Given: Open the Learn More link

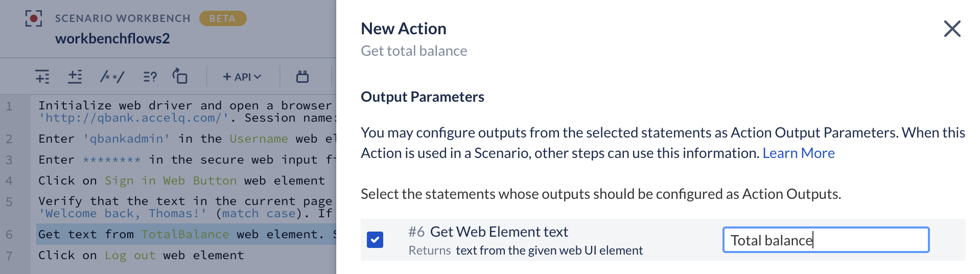Looking at the screenshot, I should (x=798, y=153).
